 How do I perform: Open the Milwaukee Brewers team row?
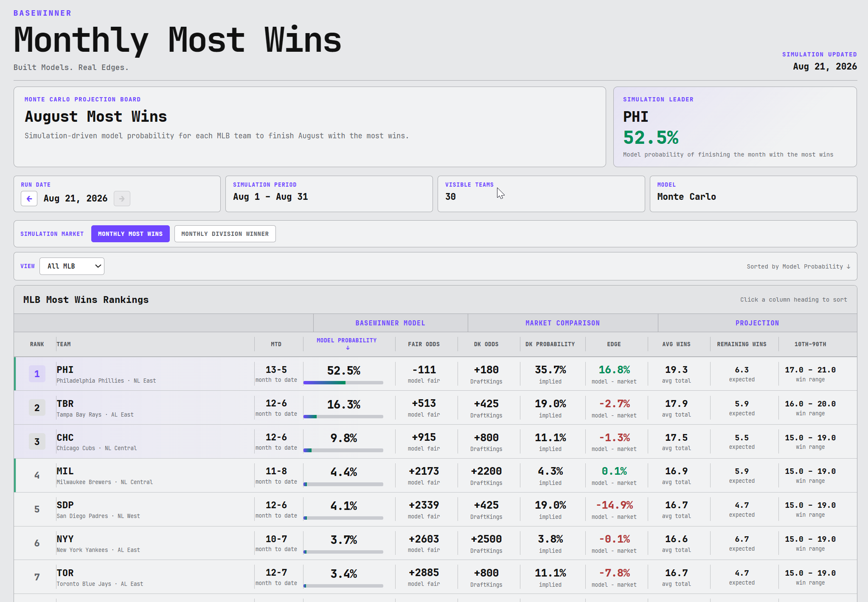(435, 476)
